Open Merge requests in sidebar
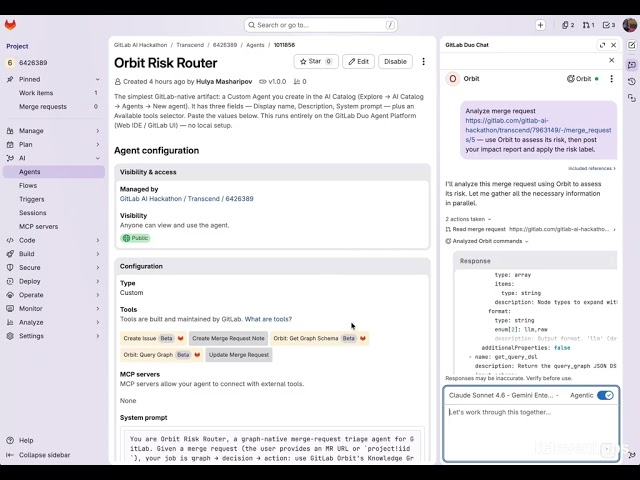Image resolution: width=640 pixels, height=480 pixels. [53, 107]
